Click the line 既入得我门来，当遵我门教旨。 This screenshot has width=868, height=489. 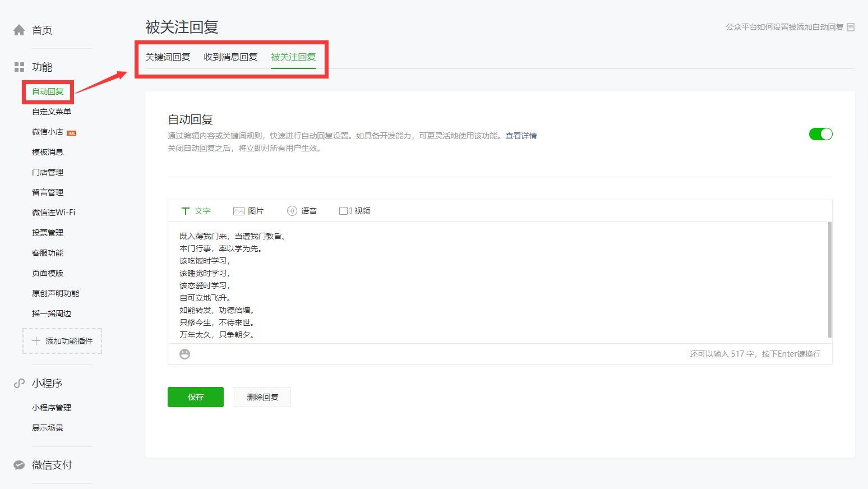coord(233,236)
